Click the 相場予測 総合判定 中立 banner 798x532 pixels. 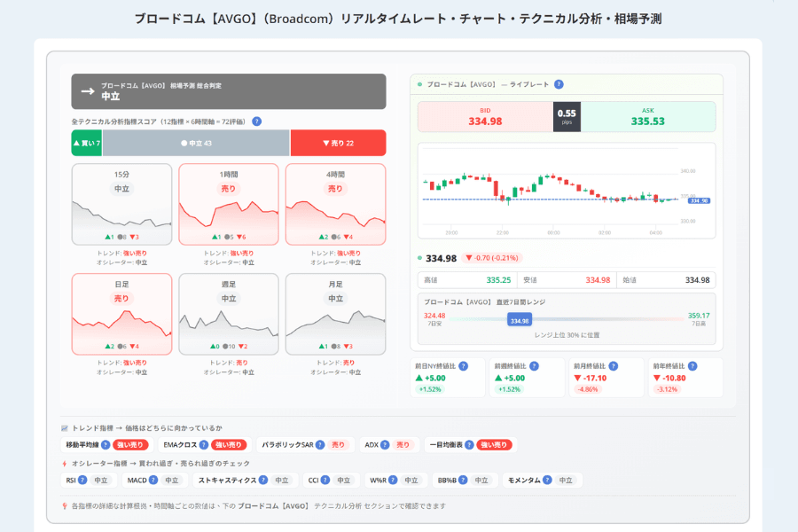pos(229,91)
